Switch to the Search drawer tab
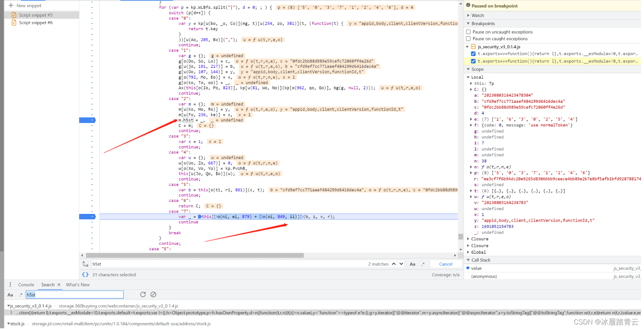This screenshot has height=329, width=644. [x=48, y=285]
